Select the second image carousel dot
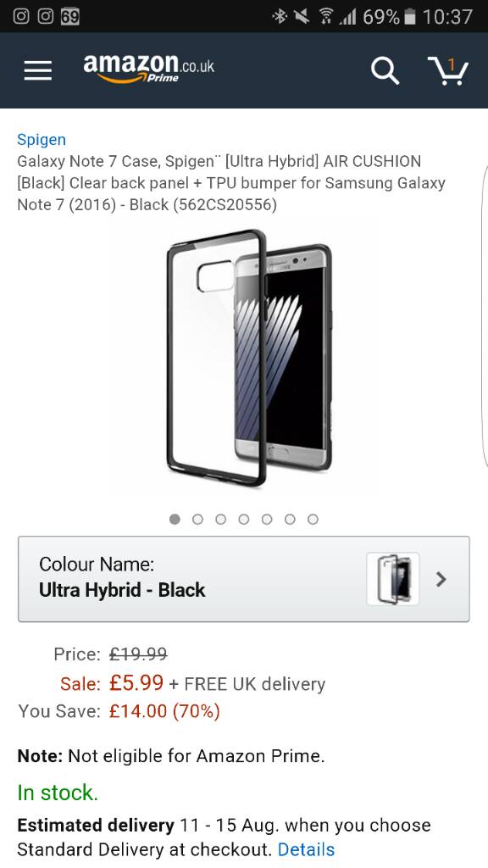488x868 pixels. pyautogui.click(x=197, y=520)
